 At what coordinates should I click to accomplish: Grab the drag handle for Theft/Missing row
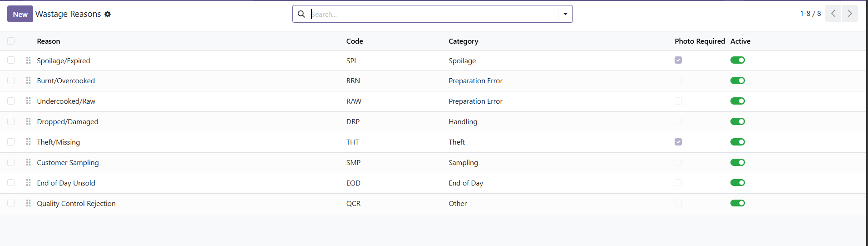pos(28,142)
